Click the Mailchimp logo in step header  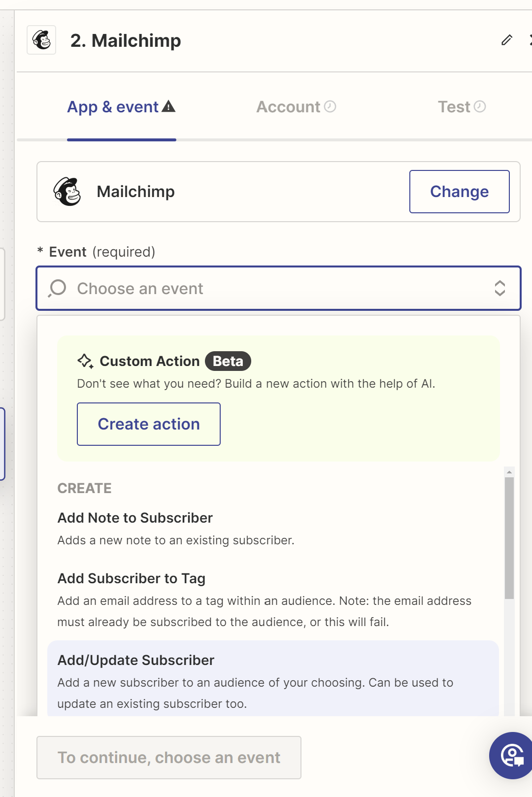[41, 40]
